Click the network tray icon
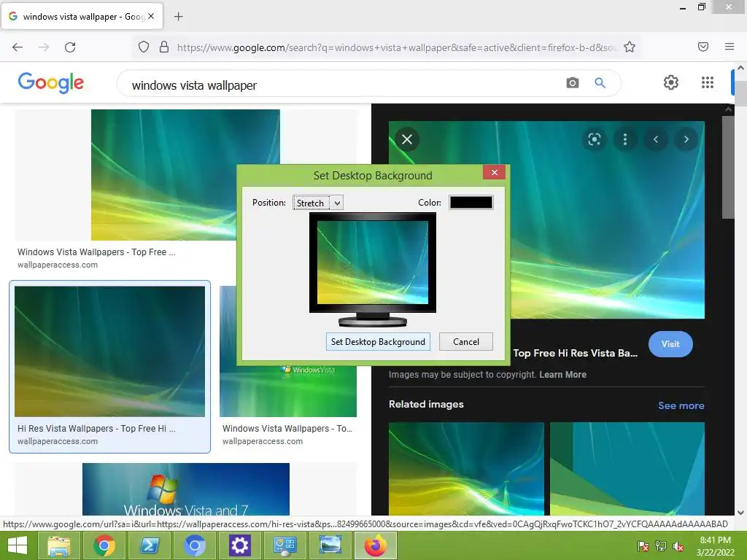 click(661, 546)
